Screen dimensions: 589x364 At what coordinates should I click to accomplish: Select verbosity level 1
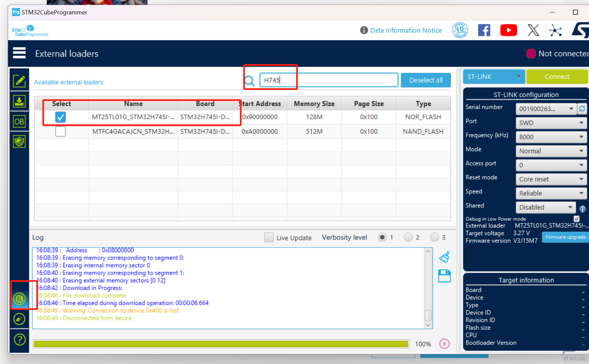tap(382, 237)
